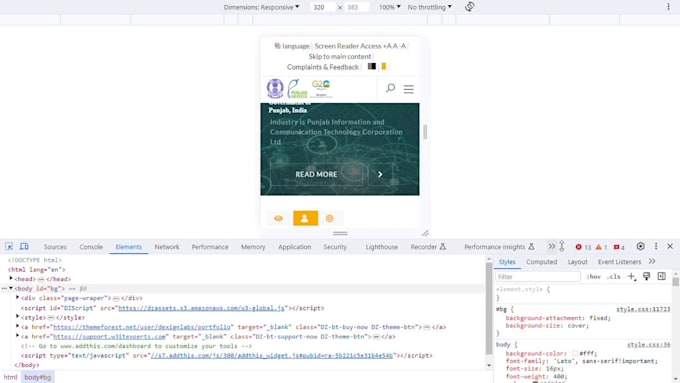The width and height of the screenshot is (680, 383).
Task: Click the viewport width field showing 320
Action: click(322, 7)
